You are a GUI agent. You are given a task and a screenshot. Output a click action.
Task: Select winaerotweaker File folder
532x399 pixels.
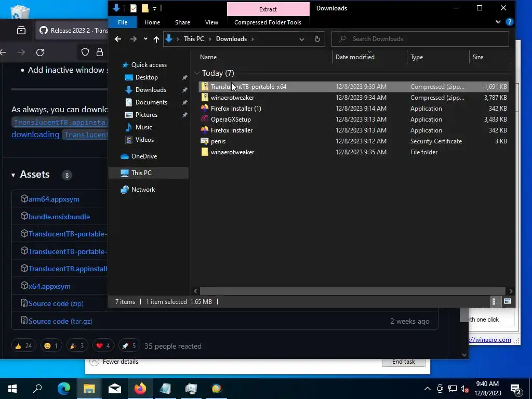(x=353, y=152)
